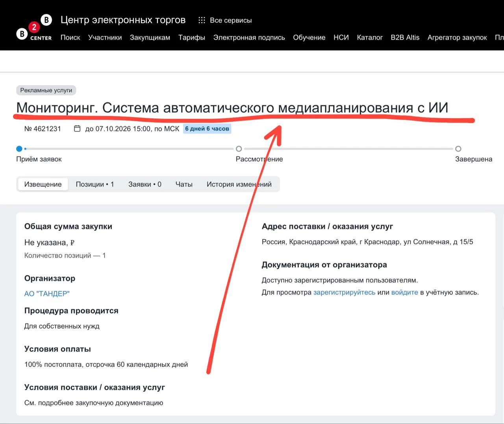Open the АО "ТАНДЕР" organizer link
504x424 pixels.
(x=47, y=294)
